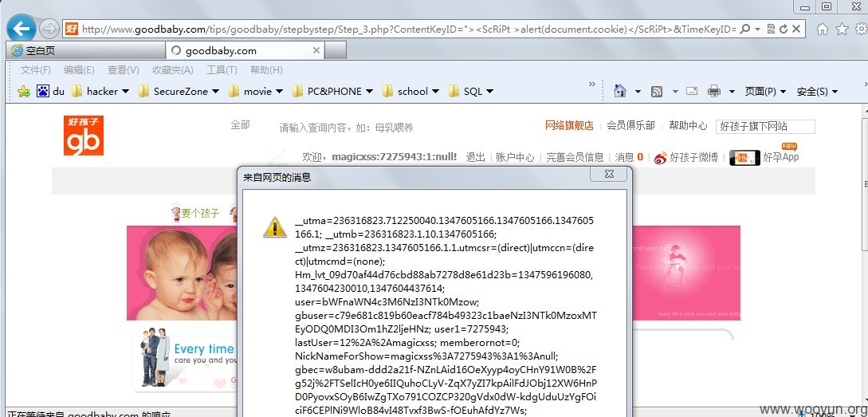The width and height of the screenshot is (868, 417).
Task: Switch to the goodbaby.com tab
Action: point(245,50)
